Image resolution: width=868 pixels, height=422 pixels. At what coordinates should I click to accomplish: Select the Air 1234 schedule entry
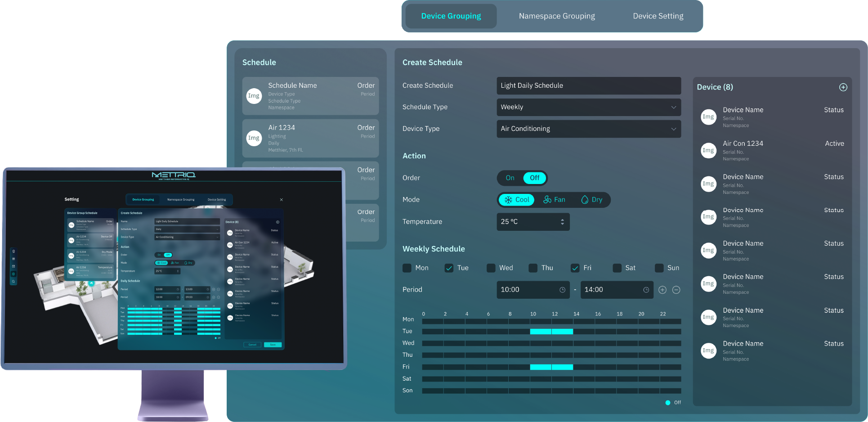[310, 139]
